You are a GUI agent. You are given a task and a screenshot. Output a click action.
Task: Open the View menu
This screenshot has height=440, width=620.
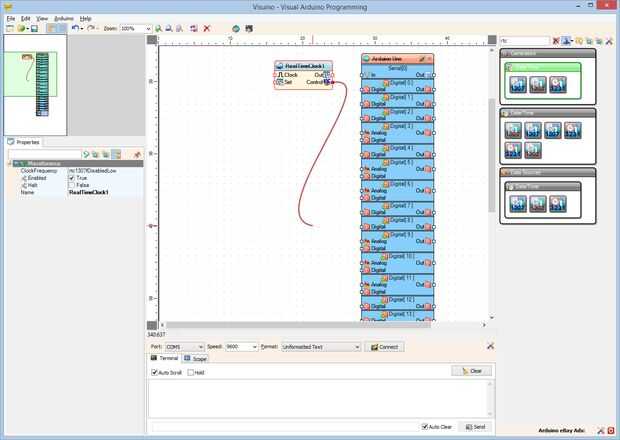[42, 19]
